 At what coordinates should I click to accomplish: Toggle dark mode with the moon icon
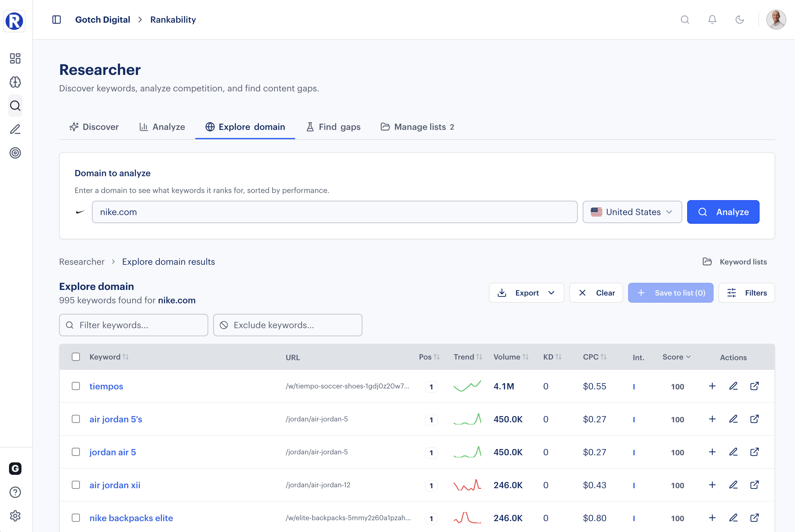click(740, 20)
